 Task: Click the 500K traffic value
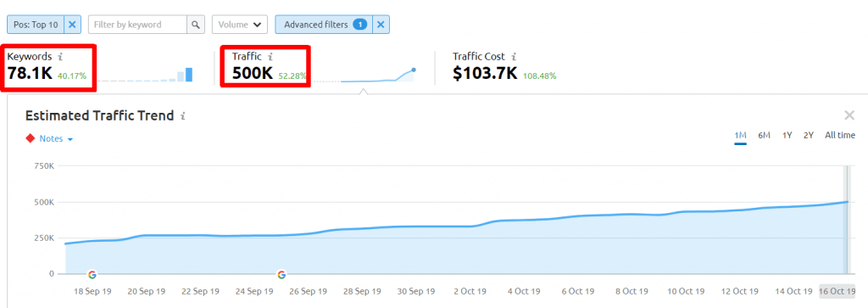(x=253, y=74)
